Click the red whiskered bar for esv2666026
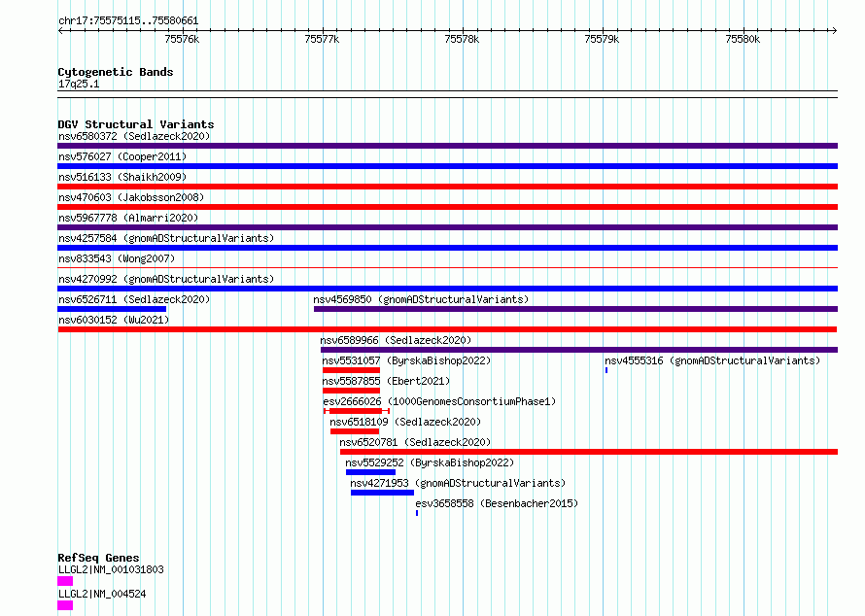This screenshot has height=616, width=865. 357,411
